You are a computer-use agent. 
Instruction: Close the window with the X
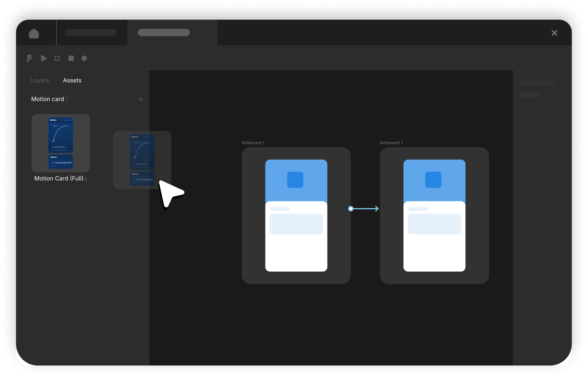click(554, 33)
